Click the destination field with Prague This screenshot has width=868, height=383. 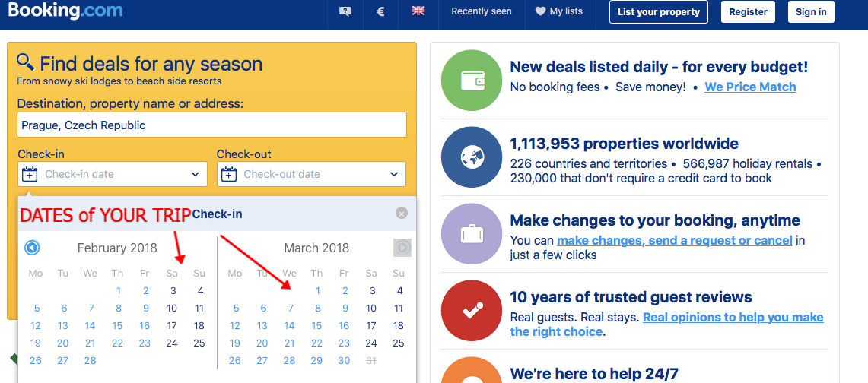[x=212, y=125]
